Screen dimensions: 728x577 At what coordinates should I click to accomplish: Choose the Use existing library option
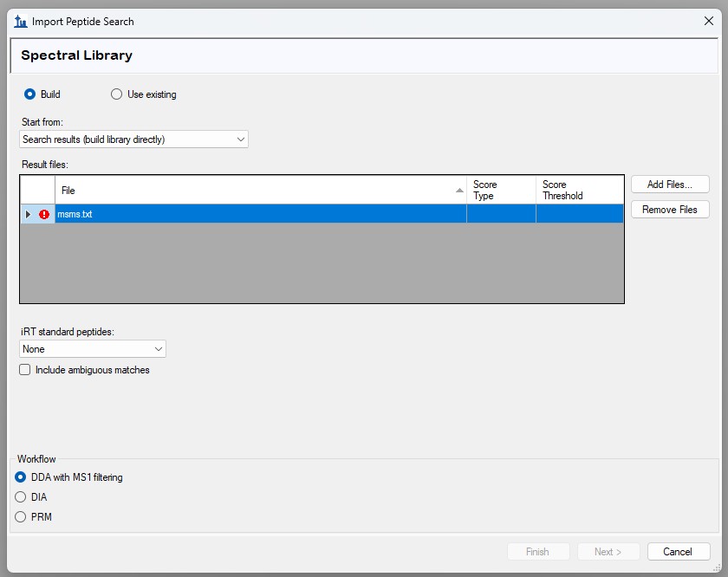tap(117, 94)
